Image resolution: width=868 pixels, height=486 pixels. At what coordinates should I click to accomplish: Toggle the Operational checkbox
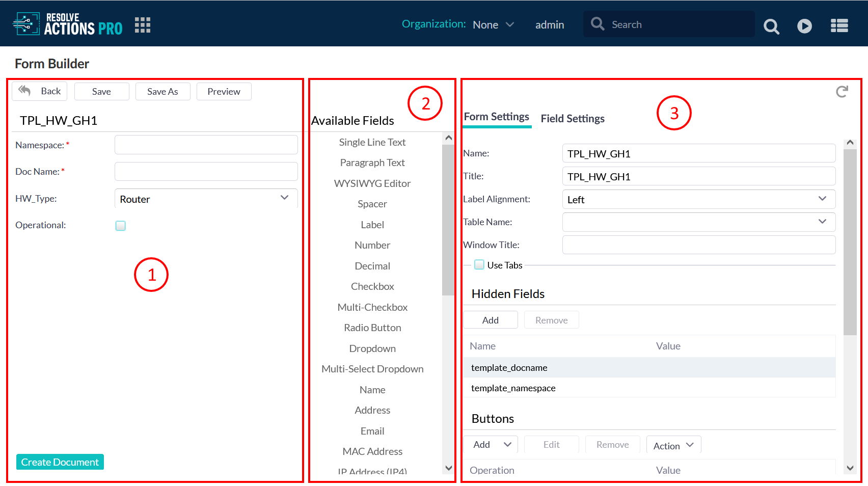coord(121,226)
